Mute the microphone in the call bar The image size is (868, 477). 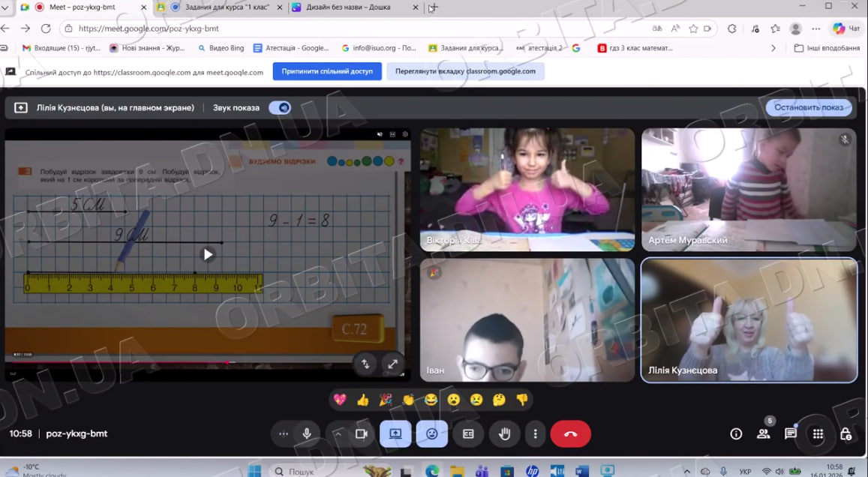click(307, 433)
